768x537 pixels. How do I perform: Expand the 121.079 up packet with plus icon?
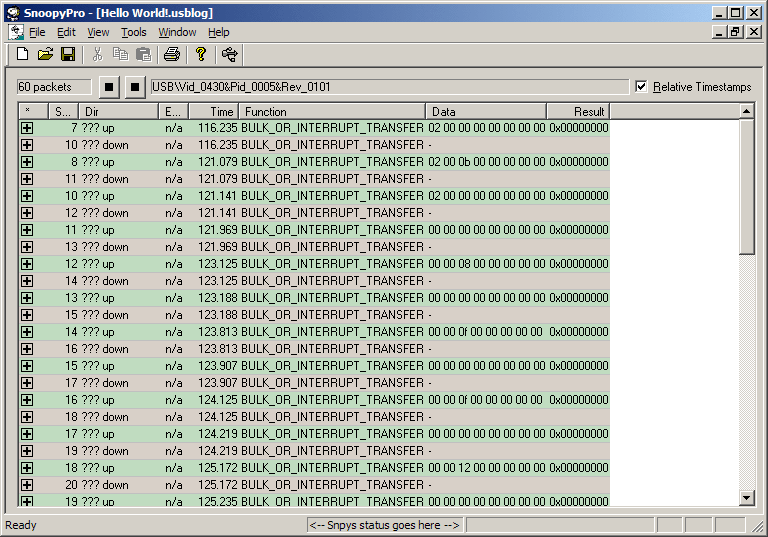(x=27, y=162)
